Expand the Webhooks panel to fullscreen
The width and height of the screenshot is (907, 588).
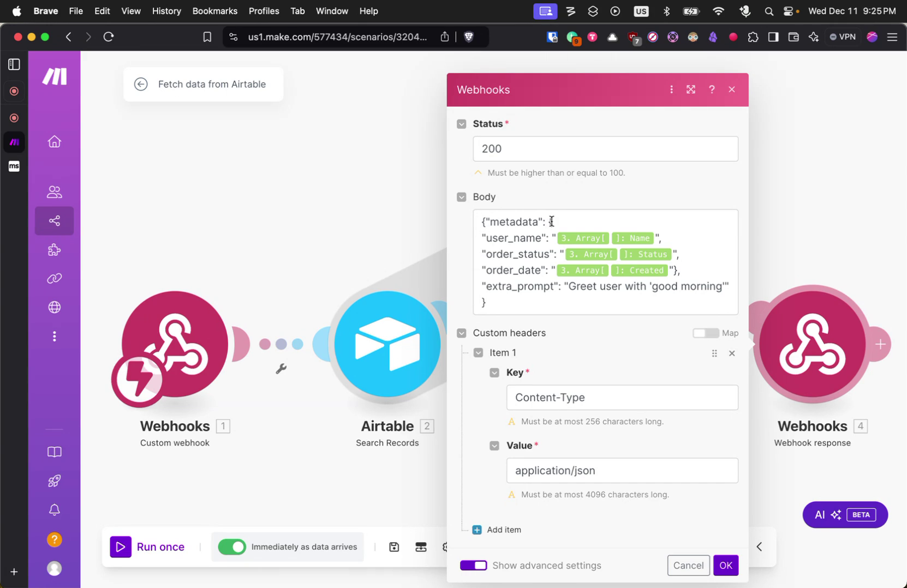[x=691, y=89]
